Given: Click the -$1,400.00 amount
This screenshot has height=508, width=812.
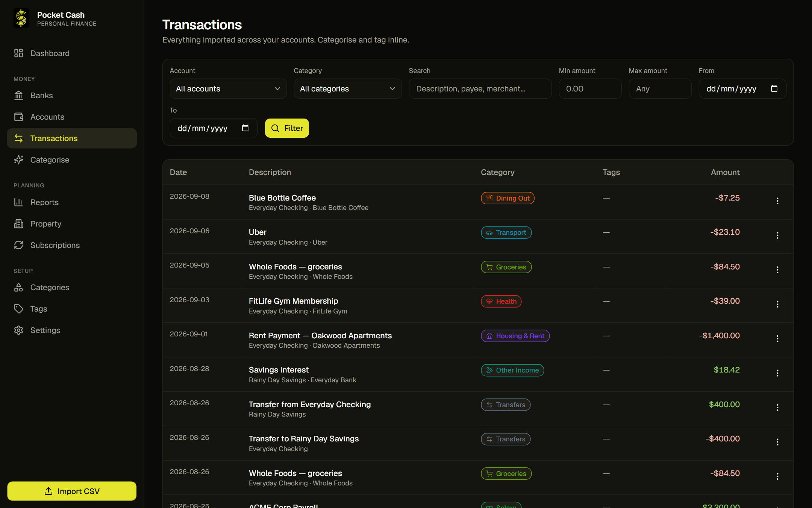Looking at the screenshot, I should [x=720, y=336].
